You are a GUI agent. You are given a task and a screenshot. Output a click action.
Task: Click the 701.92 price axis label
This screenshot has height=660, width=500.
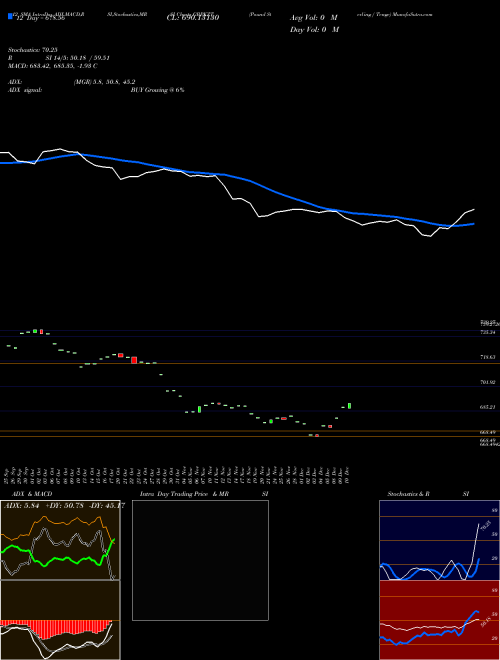pyautogui.click(x=487, y=382)
